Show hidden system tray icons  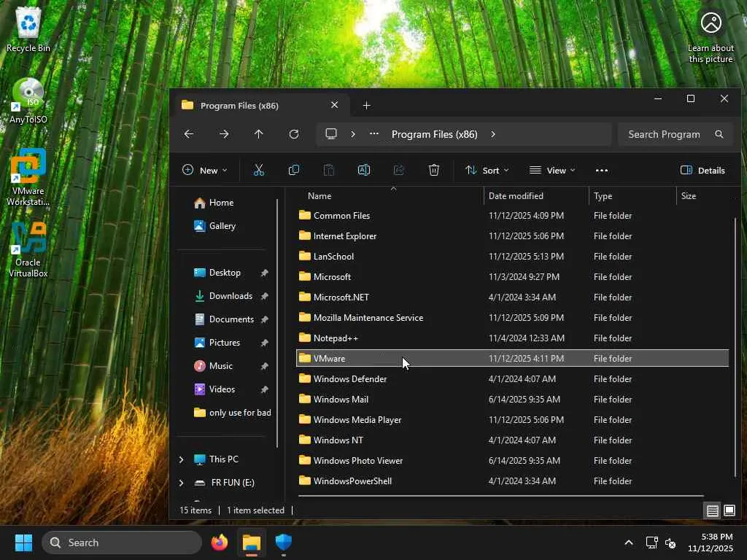629,542
